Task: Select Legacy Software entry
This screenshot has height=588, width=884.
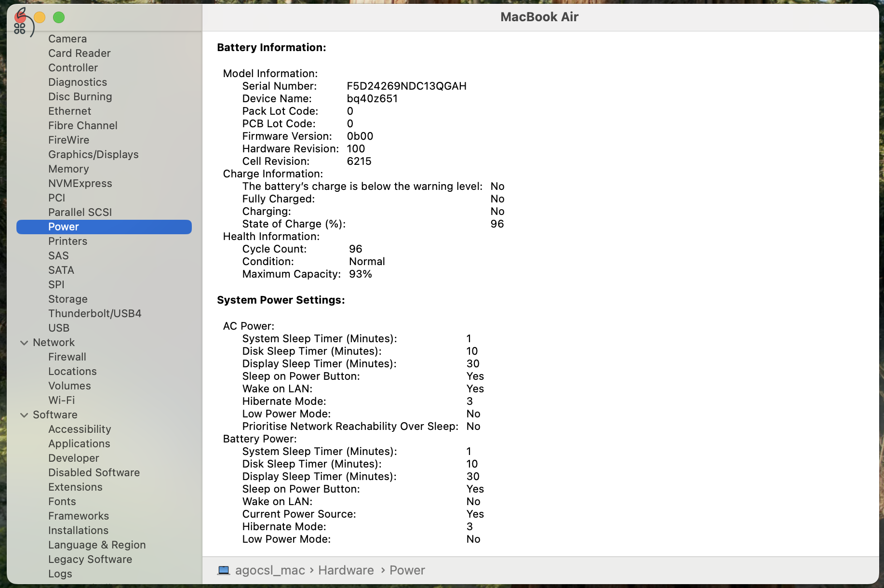Action: click(90, 559)
